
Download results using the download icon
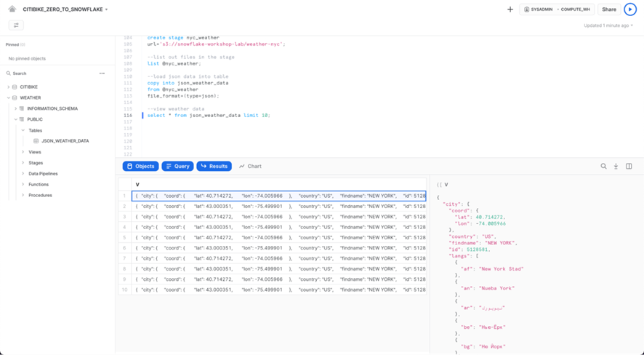(616, 167)
